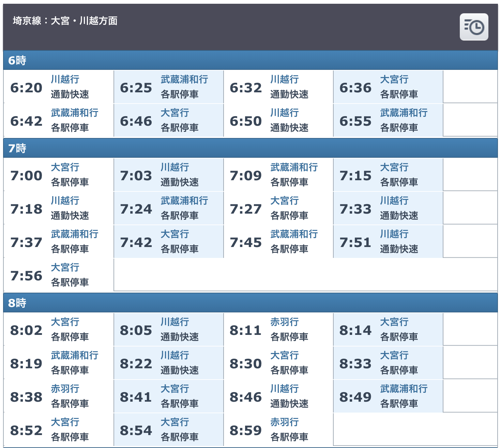Open the 7:03 川越行 通勤快速
The image size is (500, 448).
(x=168, y=175)
